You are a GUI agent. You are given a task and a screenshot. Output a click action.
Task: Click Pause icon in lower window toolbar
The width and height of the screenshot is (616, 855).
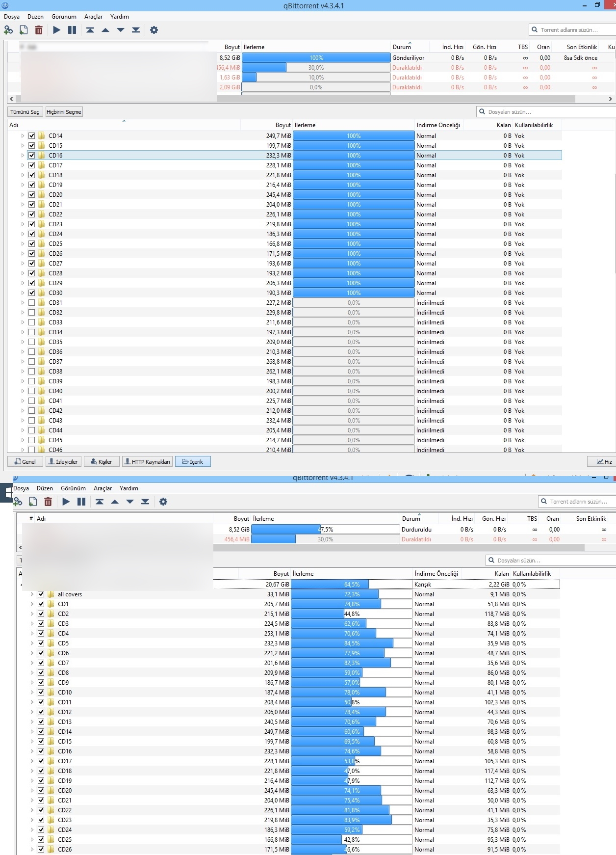click(81, 502)
